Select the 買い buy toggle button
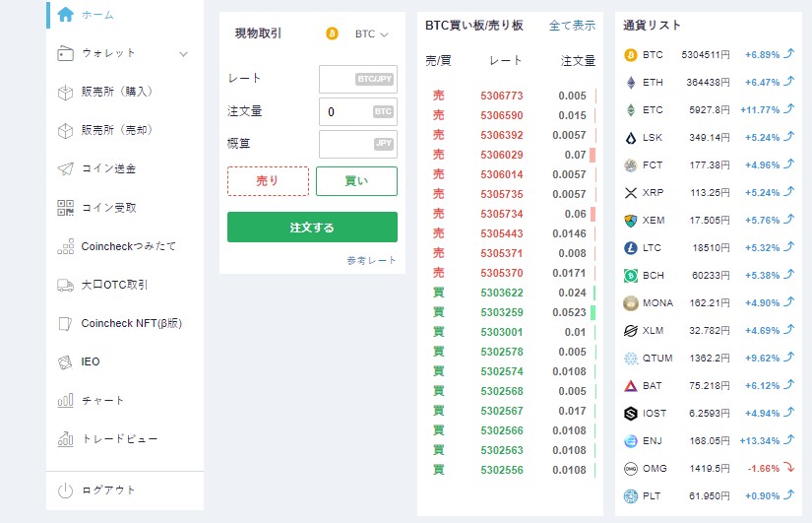This screenshot has height=523, width=812. (x=356, y=181)
